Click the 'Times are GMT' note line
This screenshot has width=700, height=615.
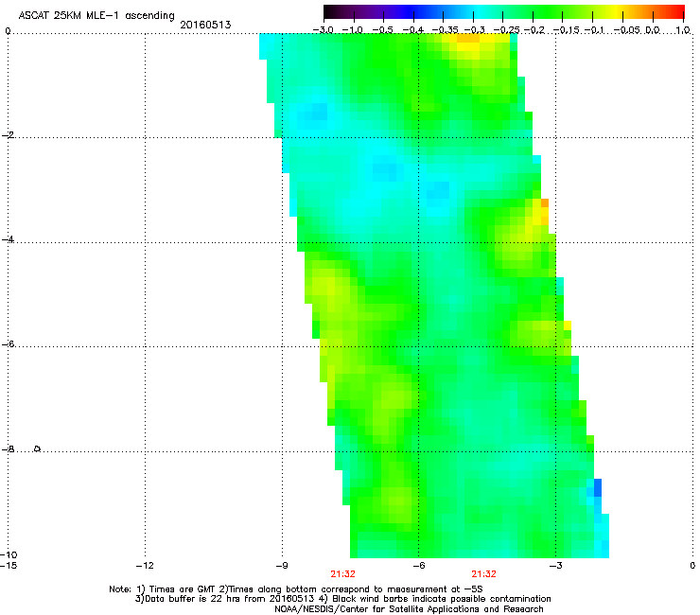(296, 589)
